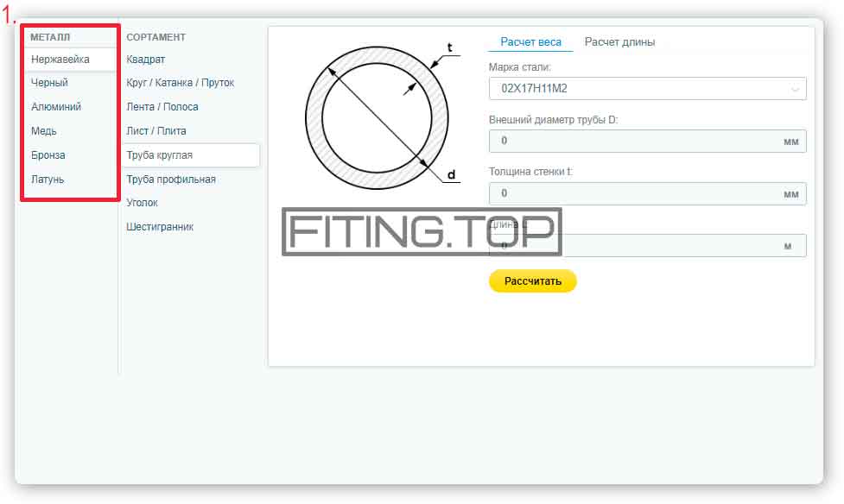Select Алюминий in metal list
This screenshot has width=844, height=504.
coord(56,106)
